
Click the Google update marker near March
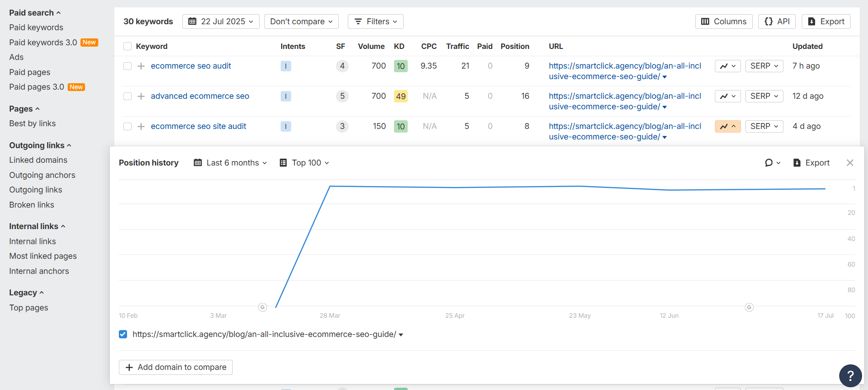pos(262,307)
